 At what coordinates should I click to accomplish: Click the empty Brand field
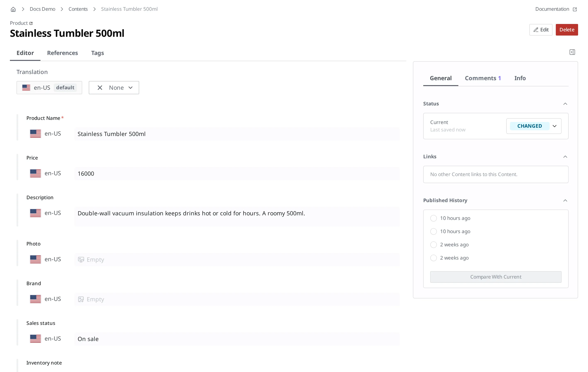[x=237, y=299]
